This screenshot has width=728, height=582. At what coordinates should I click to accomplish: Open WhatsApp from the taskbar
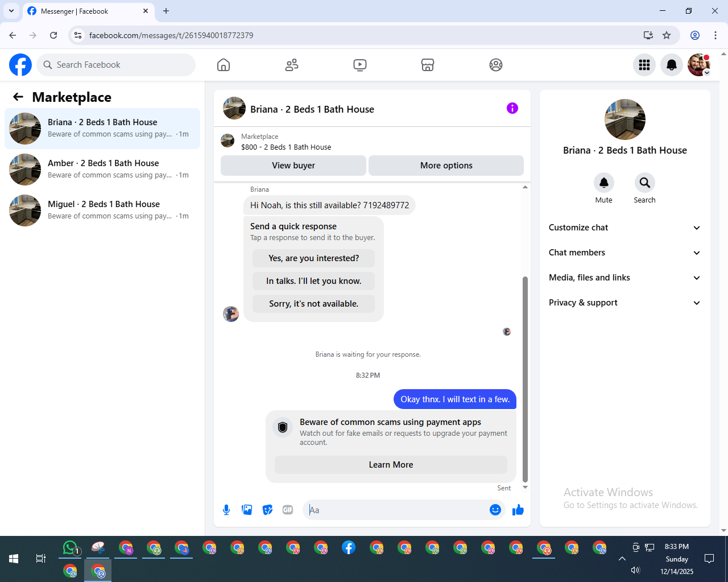(71, 548)
